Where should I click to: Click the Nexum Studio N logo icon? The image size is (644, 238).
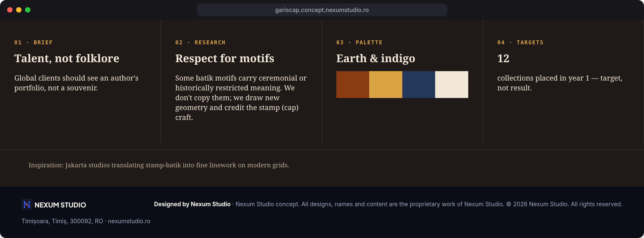(x=27, y=204)
